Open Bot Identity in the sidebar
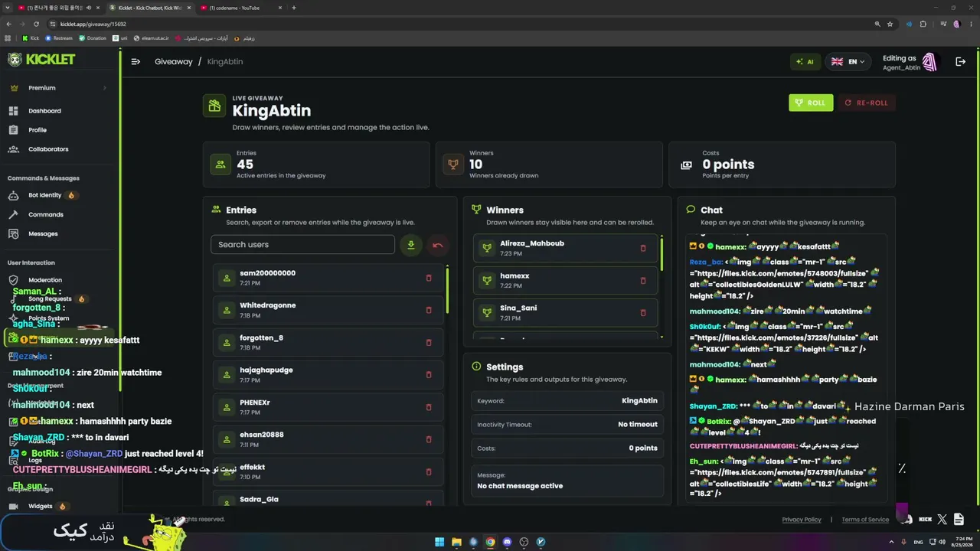The image size is (980, 551). click(44, 195)
